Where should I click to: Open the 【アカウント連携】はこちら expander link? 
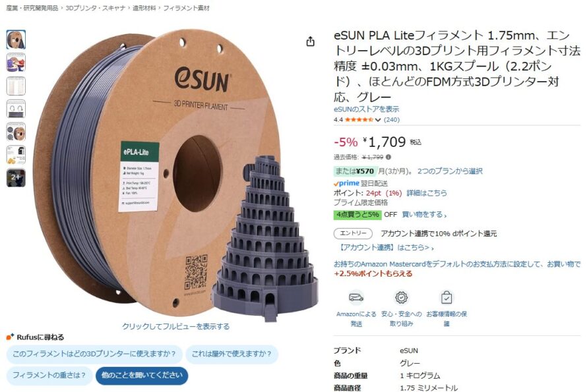(385, 247)
